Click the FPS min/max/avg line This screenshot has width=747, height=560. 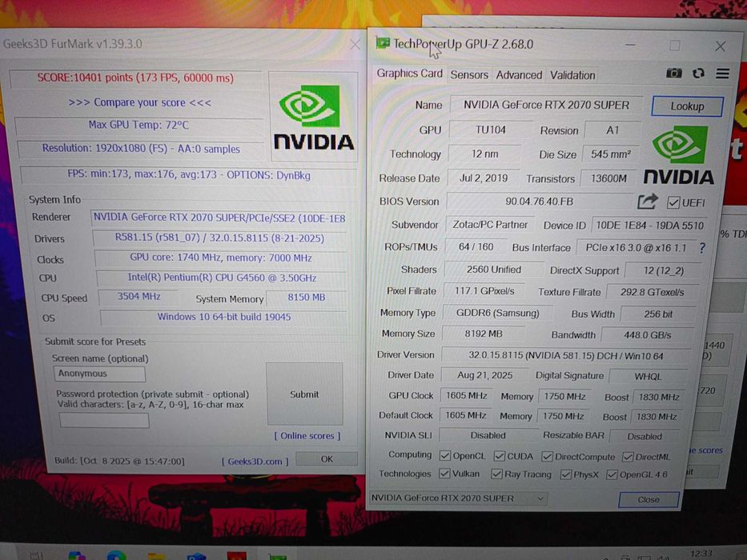coord(189,175)
